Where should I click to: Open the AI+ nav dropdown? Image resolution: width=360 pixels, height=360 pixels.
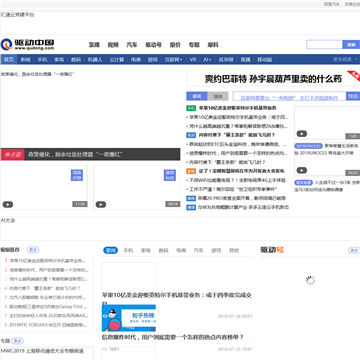(x=207, y=60)
